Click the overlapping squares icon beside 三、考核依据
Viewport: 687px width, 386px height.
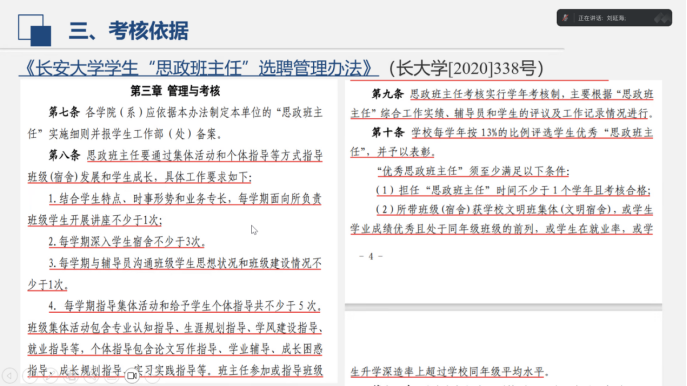click(35, 30)
